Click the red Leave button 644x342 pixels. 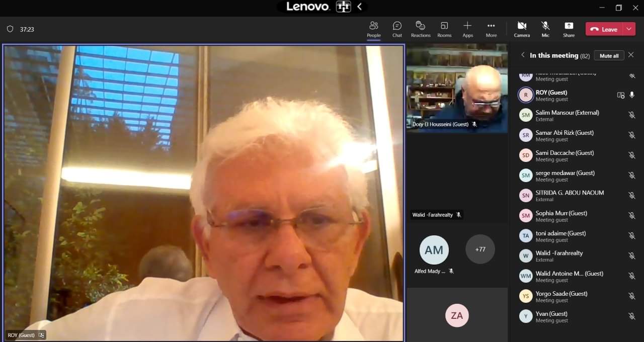pos(604,29)
